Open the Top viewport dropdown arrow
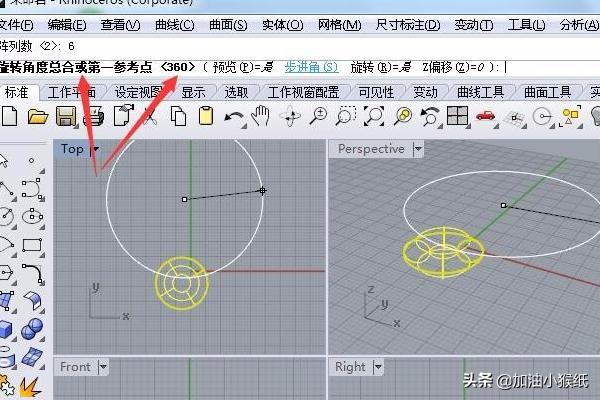Image resolution: width=600 pixels, height=400 pixels. (x=96, y=149)
